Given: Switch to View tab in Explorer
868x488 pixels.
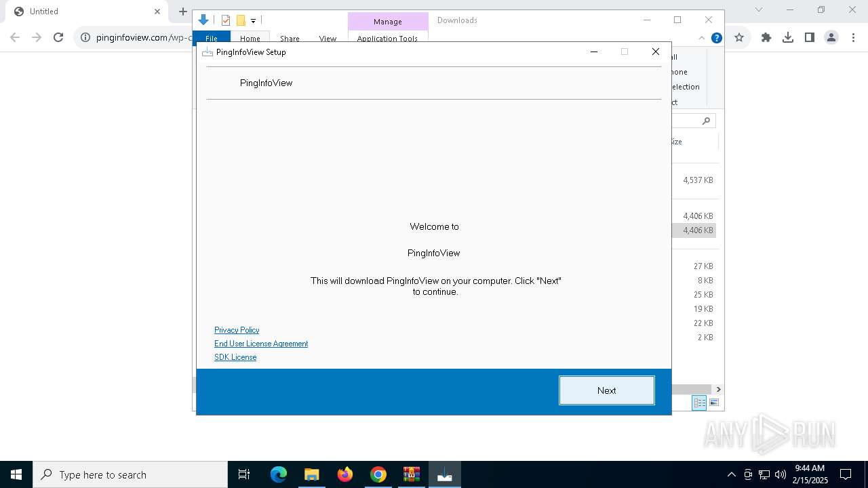Looking at the screenshot, I should [328, 38].
